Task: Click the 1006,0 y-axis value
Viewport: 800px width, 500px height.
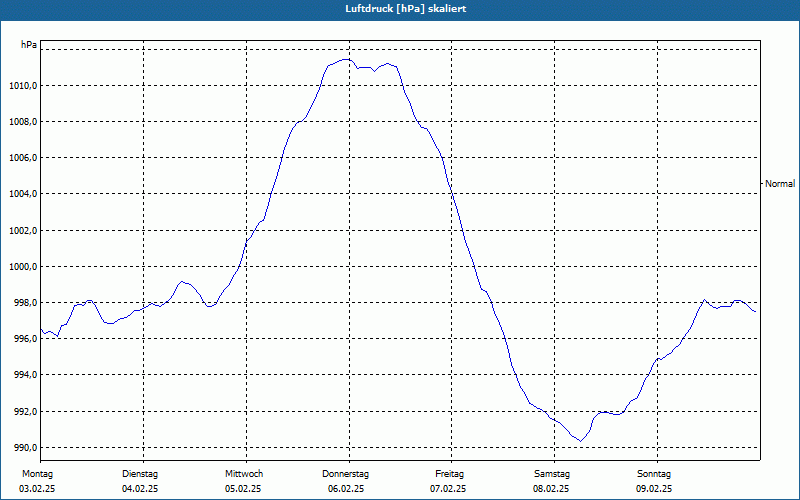Action: click(23, 158)
